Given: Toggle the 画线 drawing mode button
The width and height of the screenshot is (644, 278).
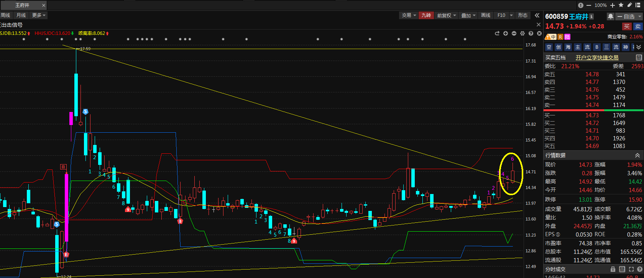Looking at the screenshot, I should coord(486,15).
